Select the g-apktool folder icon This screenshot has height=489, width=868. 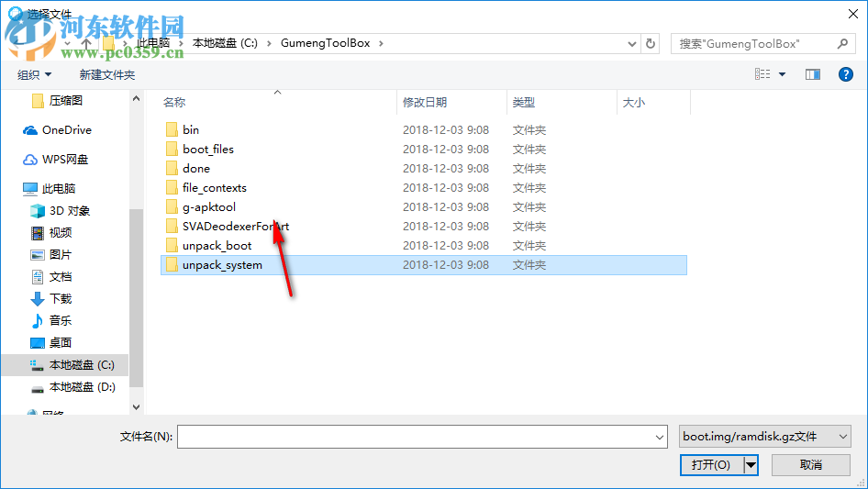[172, 207]
